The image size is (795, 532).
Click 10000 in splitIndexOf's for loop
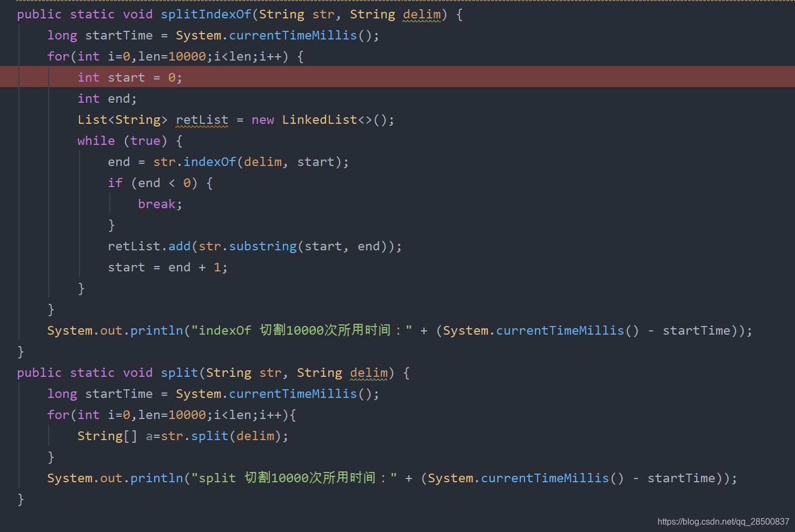click(x=187, y=56)
